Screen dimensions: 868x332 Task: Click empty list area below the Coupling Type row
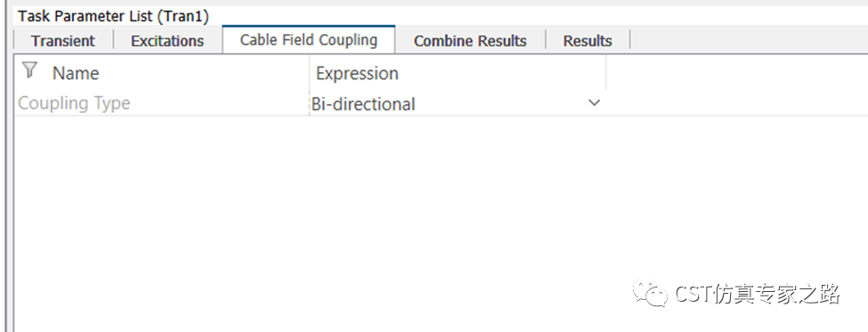click(441, 222)
